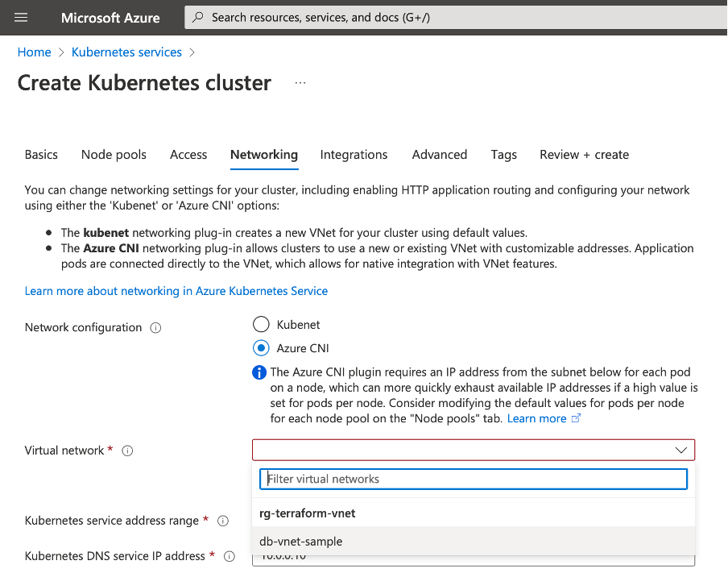Select the Azure CNI radio button
The width and height of the screenshot is (728, 569).
coord(261,348)
